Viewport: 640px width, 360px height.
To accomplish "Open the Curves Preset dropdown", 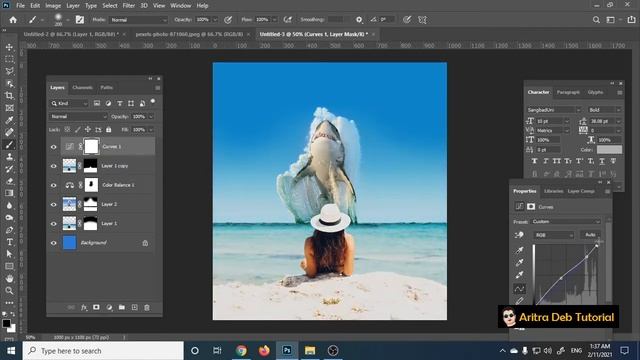I will point(566,222).
